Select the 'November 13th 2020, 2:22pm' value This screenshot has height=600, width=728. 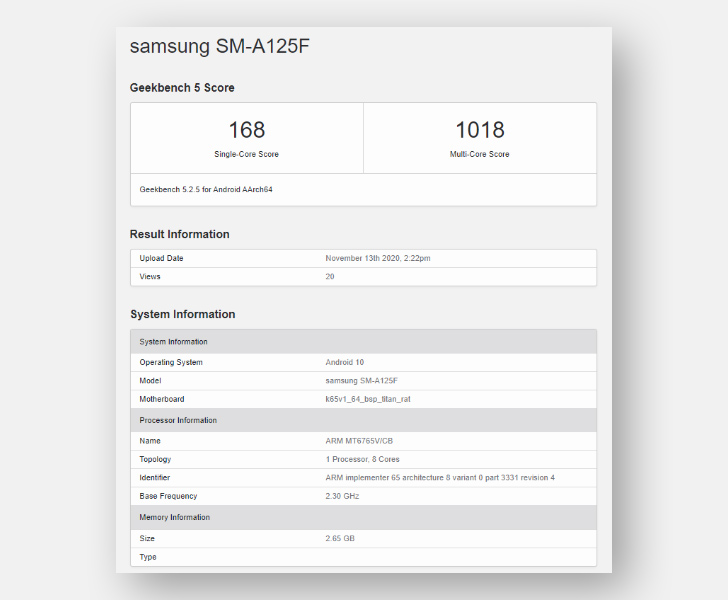pos(378,258)
